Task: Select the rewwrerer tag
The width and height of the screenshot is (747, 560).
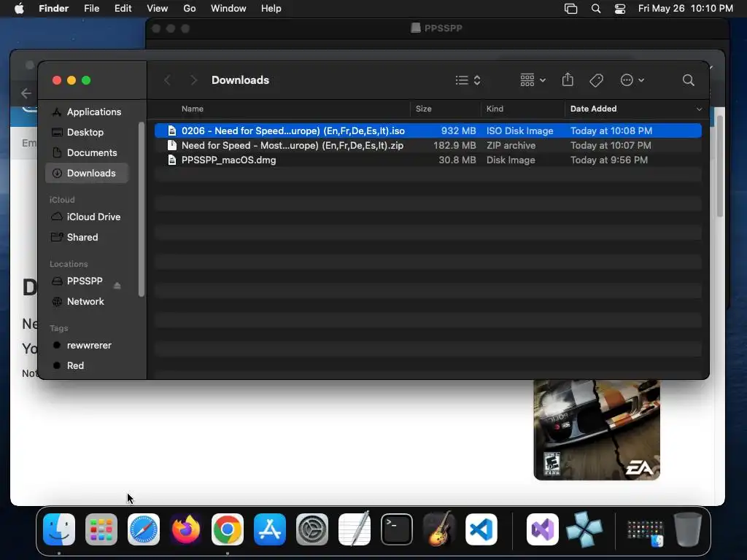Action: pos(88,345)
